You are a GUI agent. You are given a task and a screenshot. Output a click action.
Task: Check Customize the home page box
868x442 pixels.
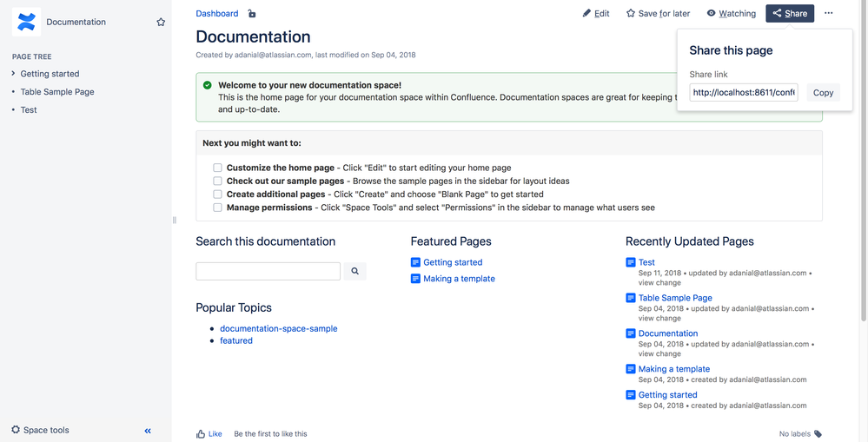click(217, 168)
